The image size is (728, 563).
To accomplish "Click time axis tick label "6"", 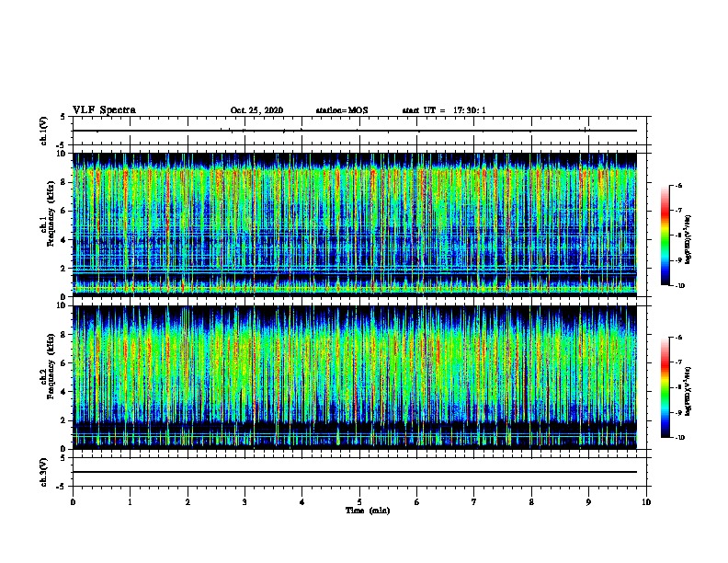I will point(417,502).
